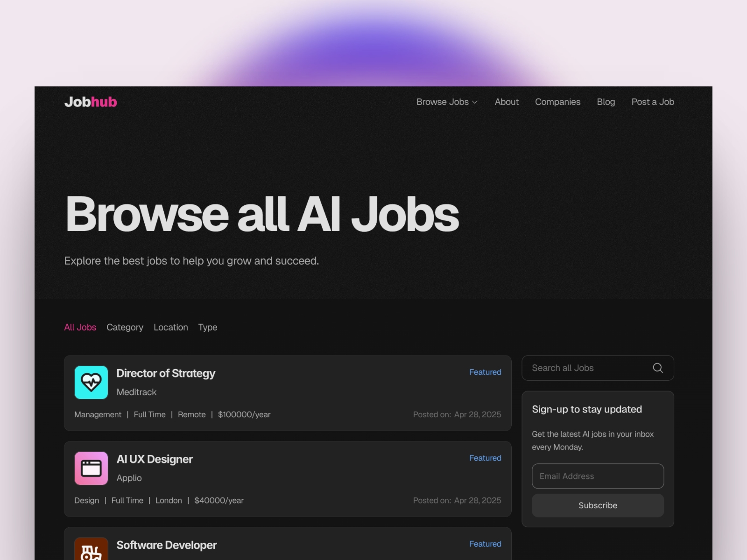
Task: Click the Software Developer company logo icon
Action: [x=91, y=551]
